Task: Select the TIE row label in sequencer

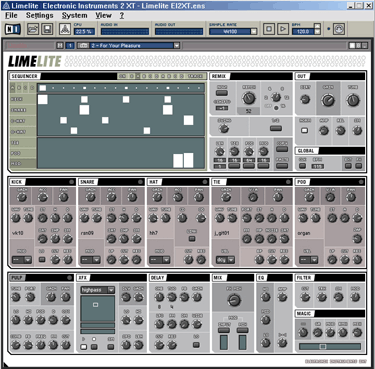Action: tap(23, 143)
